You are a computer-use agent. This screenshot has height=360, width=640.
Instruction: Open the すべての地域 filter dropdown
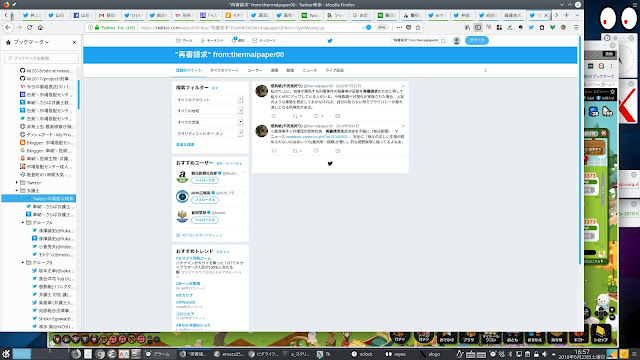point(209,111)
